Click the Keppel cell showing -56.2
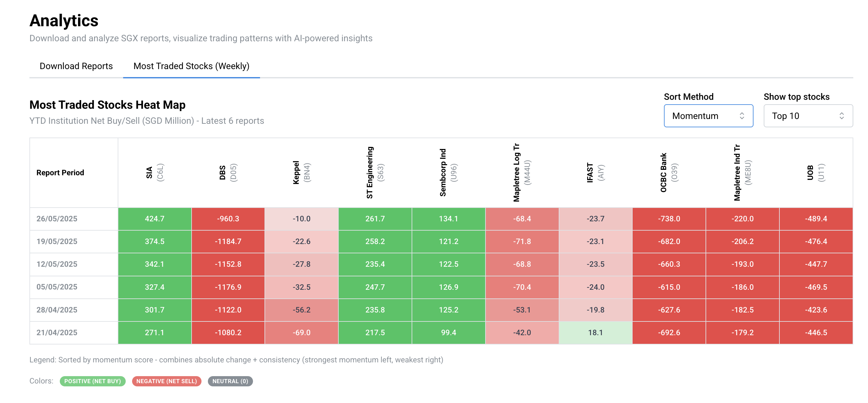868x403 pixels. point(302,310)
